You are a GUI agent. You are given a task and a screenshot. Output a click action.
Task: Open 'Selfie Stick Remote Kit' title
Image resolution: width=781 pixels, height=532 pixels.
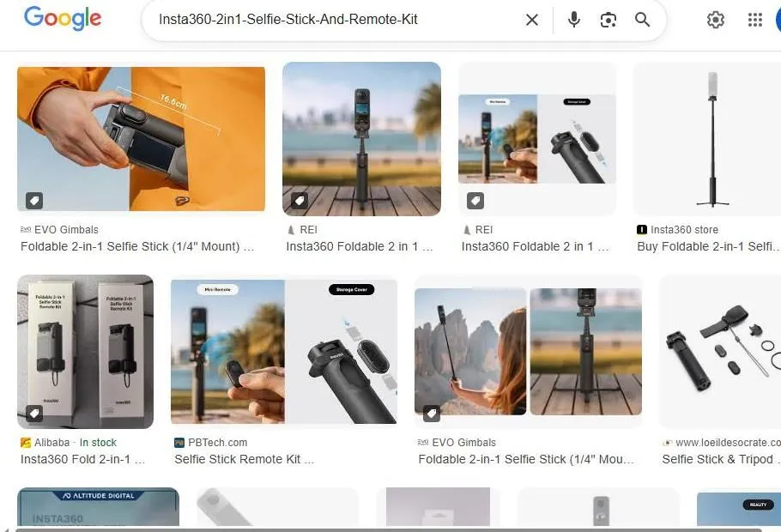[x=244, y=459]
